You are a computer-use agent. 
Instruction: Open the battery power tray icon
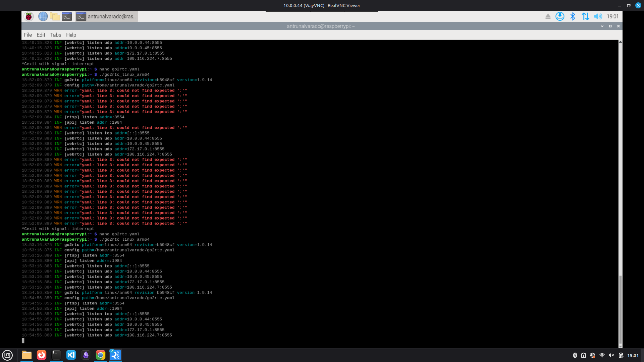click(621, 355)
